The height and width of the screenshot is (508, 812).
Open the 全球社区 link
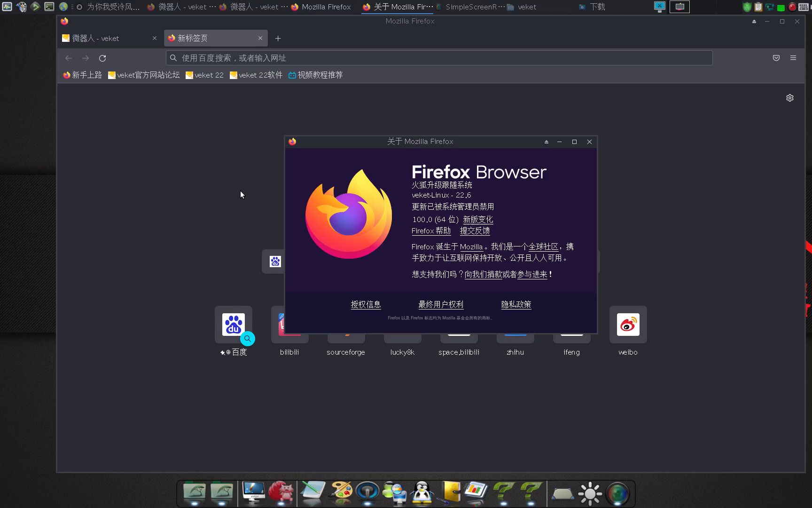[543, 246]
